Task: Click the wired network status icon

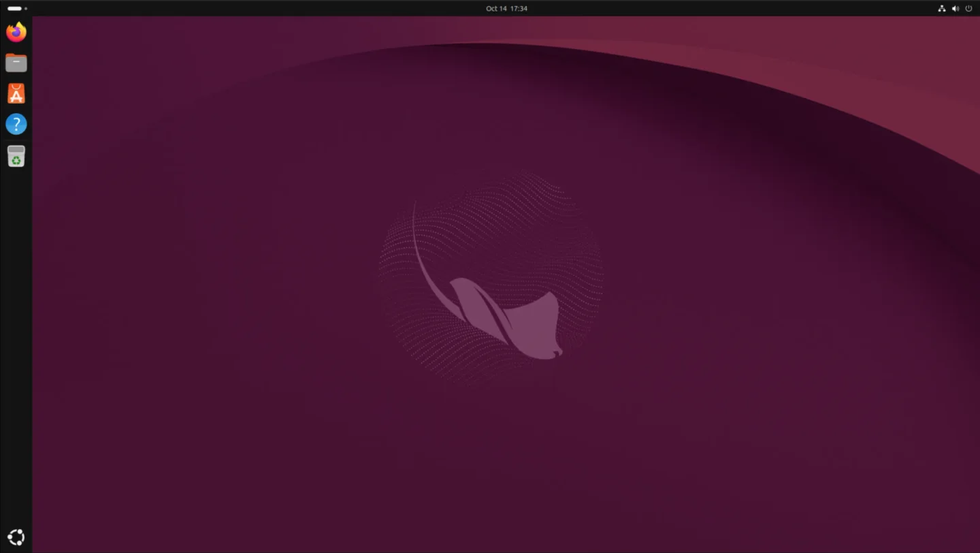Action: (x=941, y=8)
